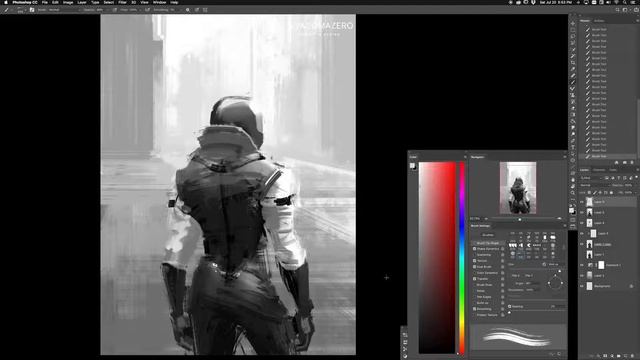Screen dimensions: 640x360
Task: Click lock image pixels brush icon
Action: point(595,193)
